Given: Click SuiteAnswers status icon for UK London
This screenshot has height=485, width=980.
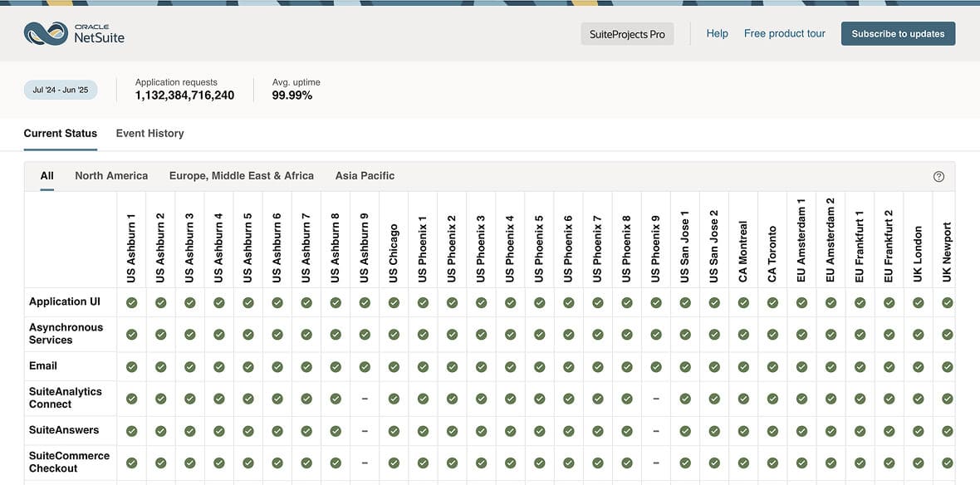Looking at the screenshot, I should tap(918, 431).
